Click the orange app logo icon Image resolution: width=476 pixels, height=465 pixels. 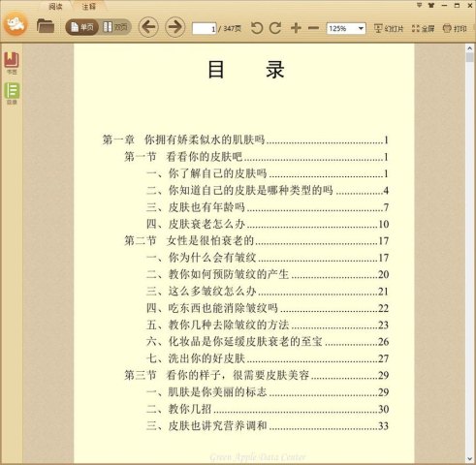coord(16,24)
